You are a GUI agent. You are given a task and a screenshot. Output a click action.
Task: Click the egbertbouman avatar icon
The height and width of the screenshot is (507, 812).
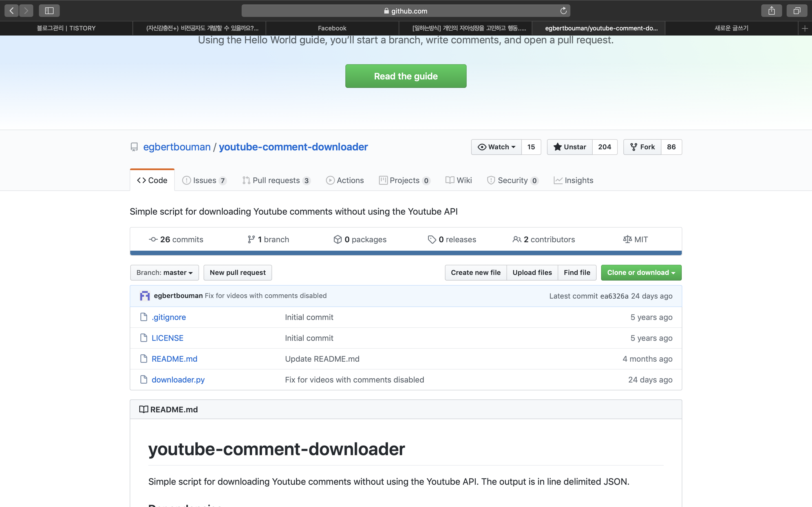point(145,296)
